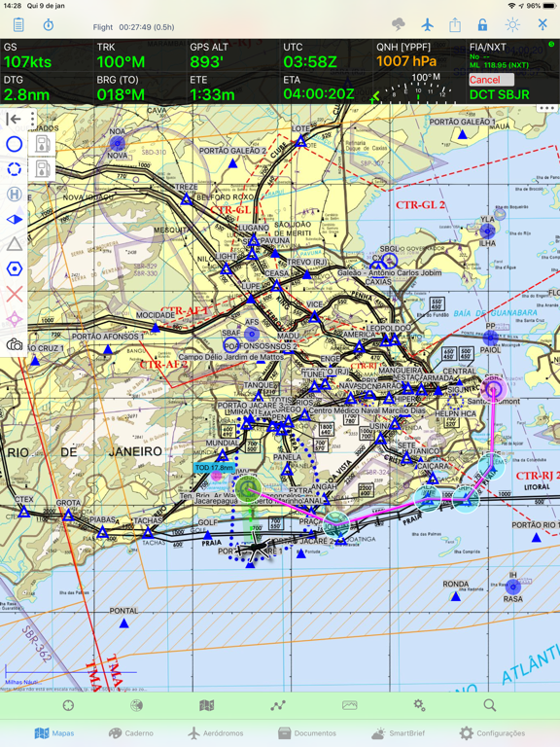Screen dimensions: 560x747
Task: Switch to the SmartBrief tab
Action: pos(398,732)
